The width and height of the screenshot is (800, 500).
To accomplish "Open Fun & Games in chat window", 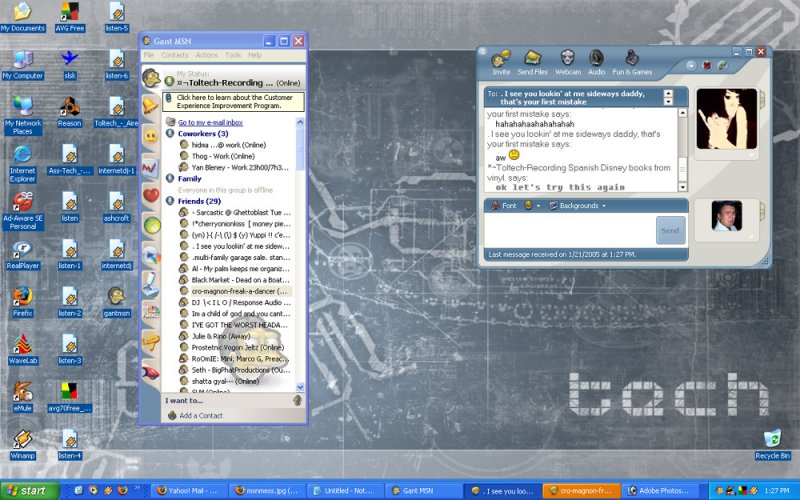I will tap(632, 63).
